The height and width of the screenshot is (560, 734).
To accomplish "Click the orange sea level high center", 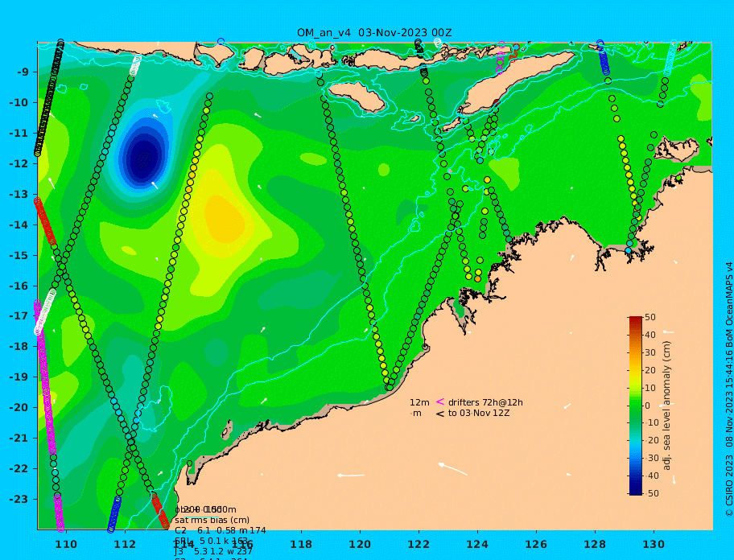I will click(x=224, y=219).
